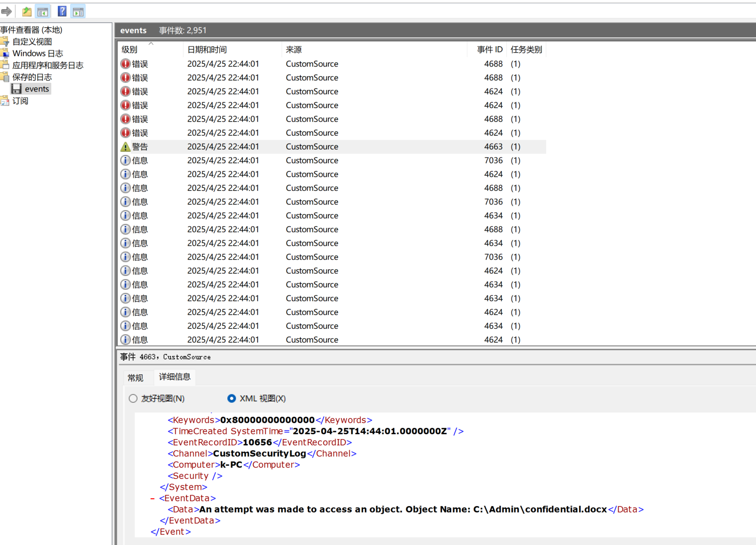756x545 pixels.
Task: Click the info icon of first 7036 event
Action: (125, 160)
